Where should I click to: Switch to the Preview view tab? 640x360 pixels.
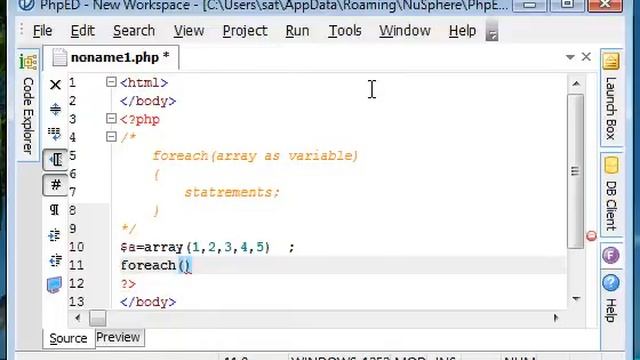point(118,337)
